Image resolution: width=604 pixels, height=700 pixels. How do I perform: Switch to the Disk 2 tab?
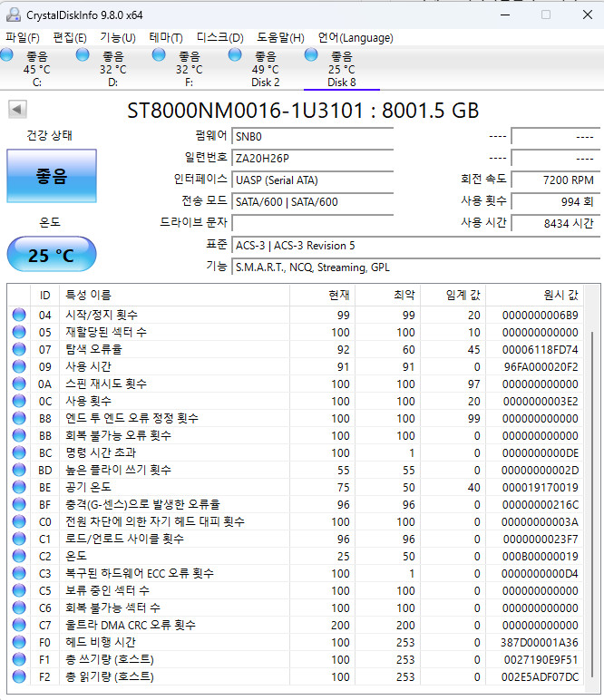pos(265,69)
